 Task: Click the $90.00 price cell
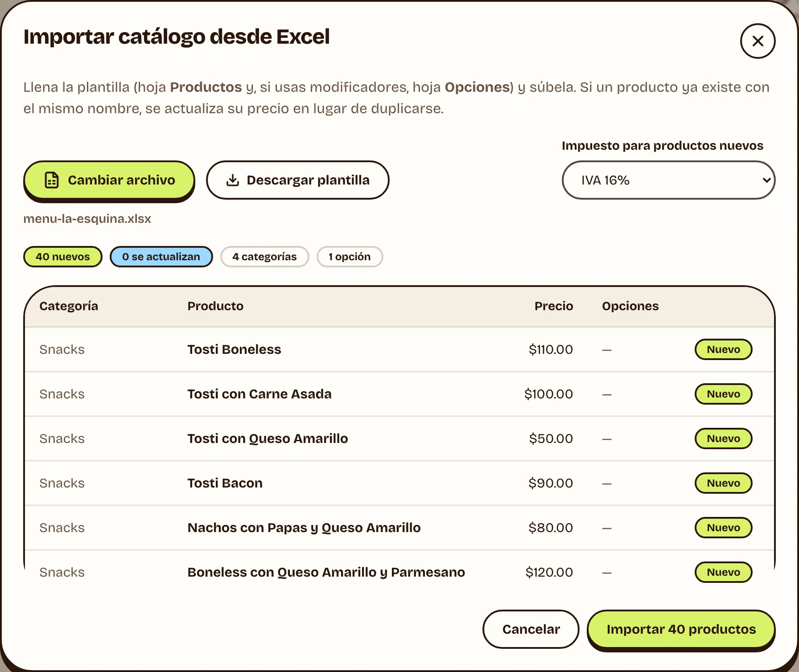tap(551, 483)
